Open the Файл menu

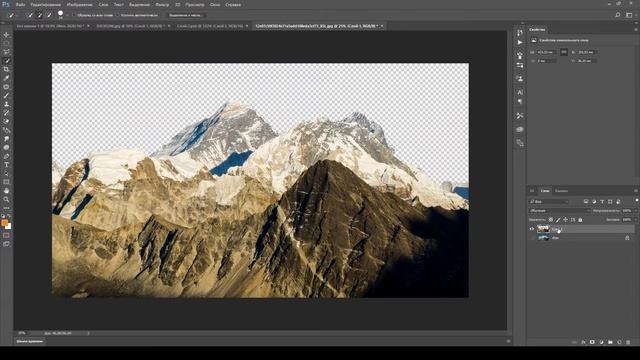pyautogui.click(x=20, y=4)
